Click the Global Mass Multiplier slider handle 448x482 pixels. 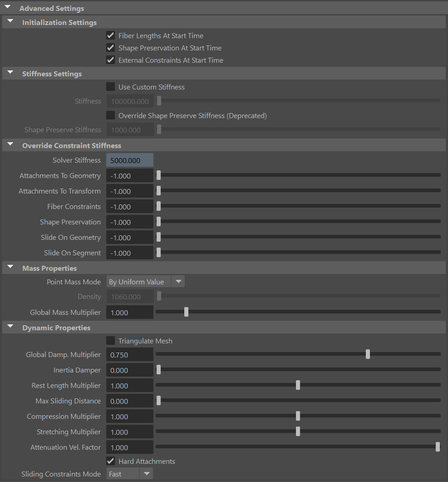point(186,312)
